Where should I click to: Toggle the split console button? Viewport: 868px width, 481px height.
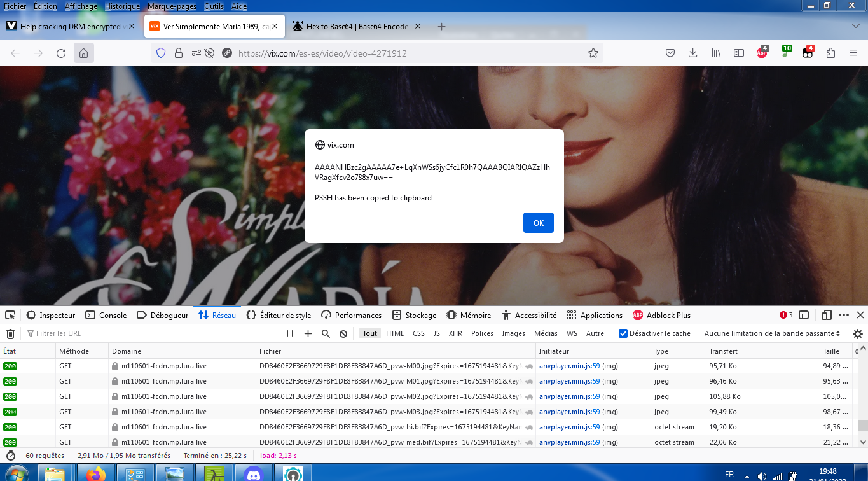click(804, 315)
